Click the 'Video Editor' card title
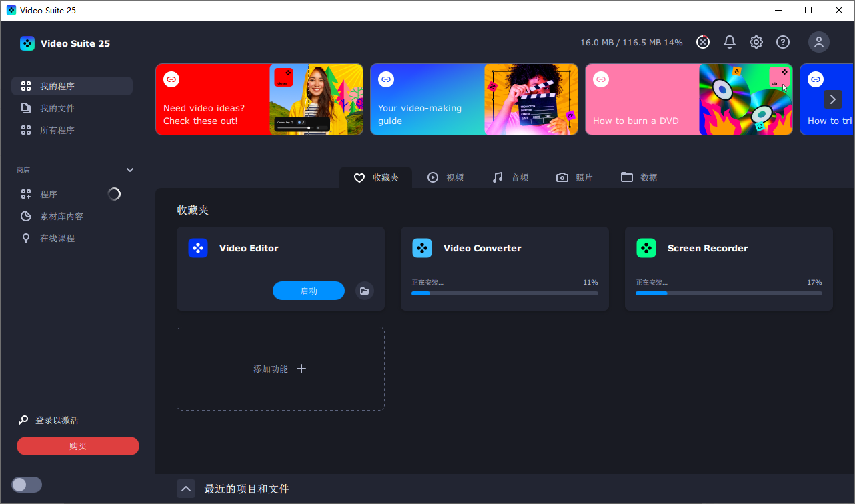The height and width of the screenshot is (504, 855). [x=249, y=248]
